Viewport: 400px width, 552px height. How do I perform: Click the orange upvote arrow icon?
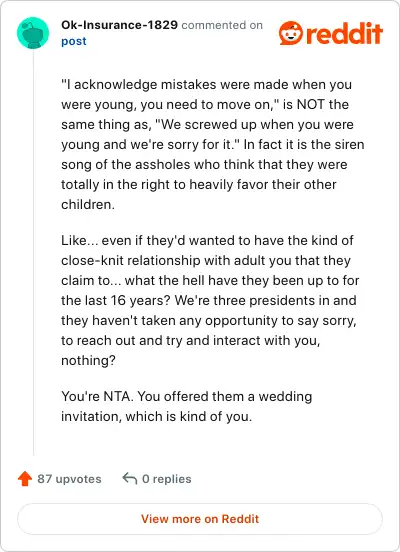coord(25,478)
